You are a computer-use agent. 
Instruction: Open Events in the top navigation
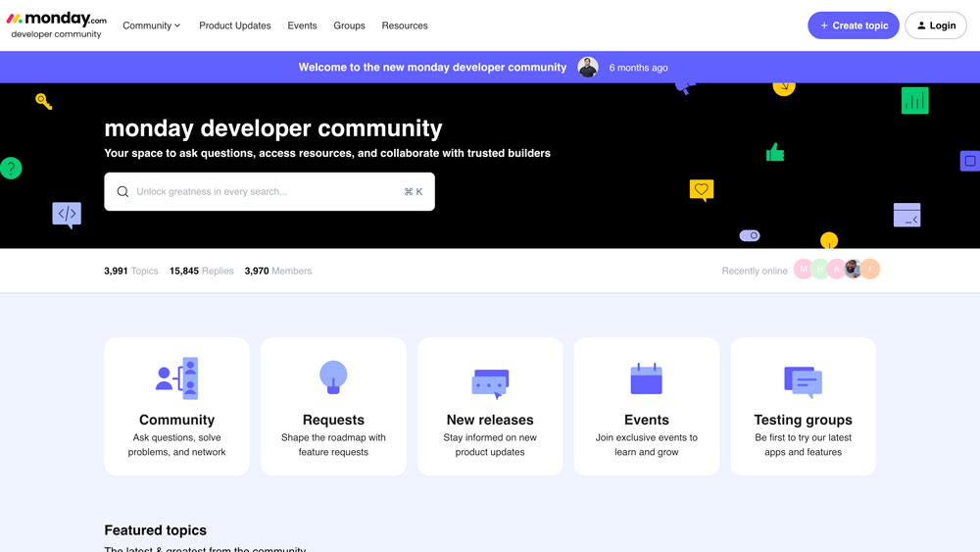(x=302, y=25)
